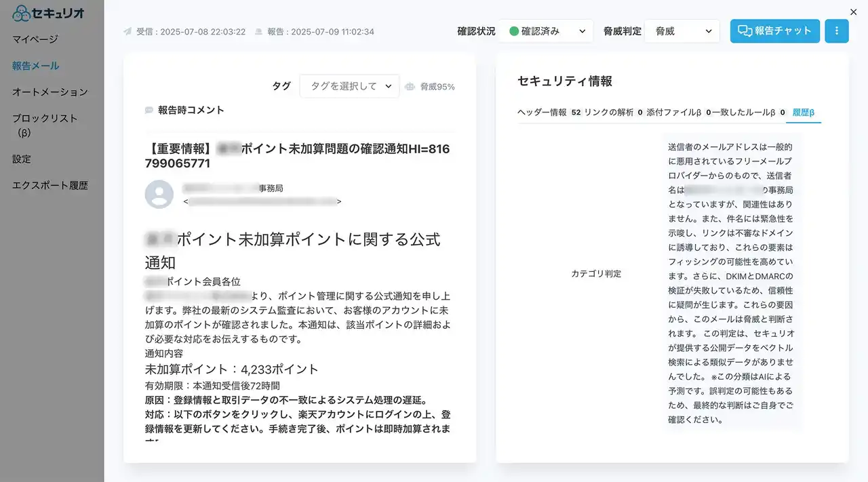This screenshot has width=868, height=482.
Task: Close the detail panel with X
Action: click(853, 12)
